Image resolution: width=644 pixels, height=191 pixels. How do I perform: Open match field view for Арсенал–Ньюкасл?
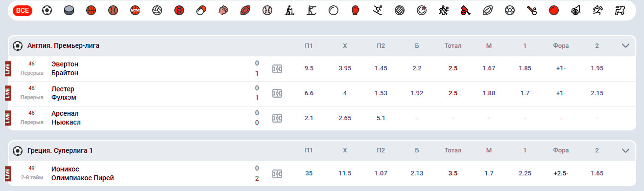[x=277, y=118]
